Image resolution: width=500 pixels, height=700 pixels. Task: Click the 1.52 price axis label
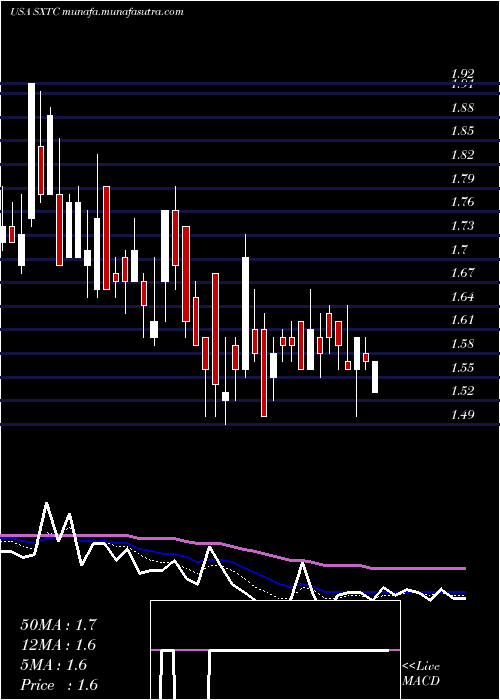pyautogui.click(x=462, y=391)
